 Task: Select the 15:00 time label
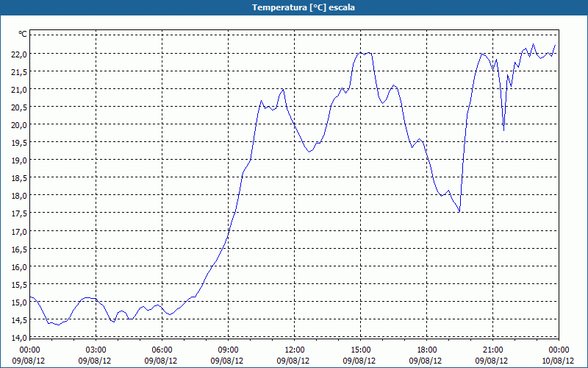coord(360,350)
